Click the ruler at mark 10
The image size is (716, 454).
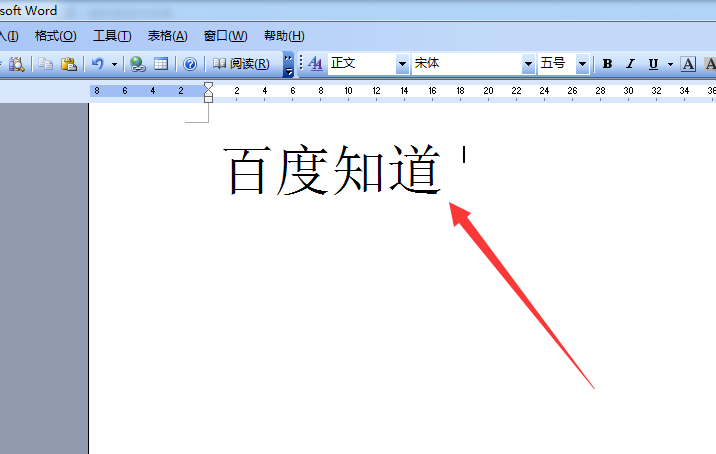(348, 90)
